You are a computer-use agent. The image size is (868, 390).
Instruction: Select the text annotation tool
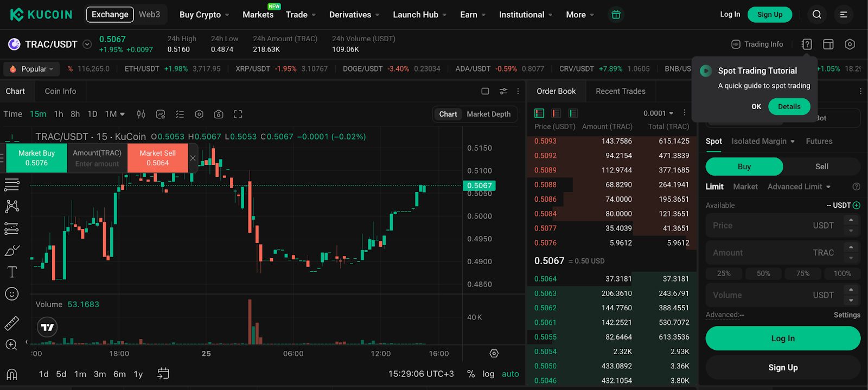[x=12, y=272]
